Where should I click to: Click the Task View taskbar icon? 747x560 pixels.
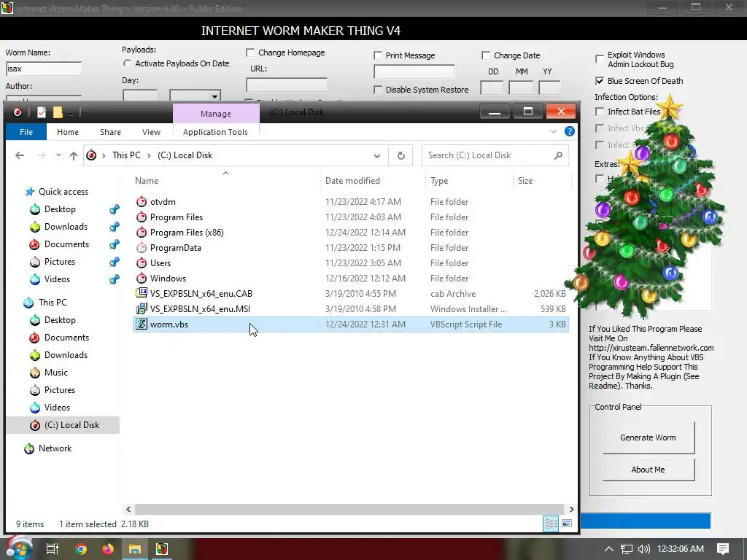tap(52, 549)
